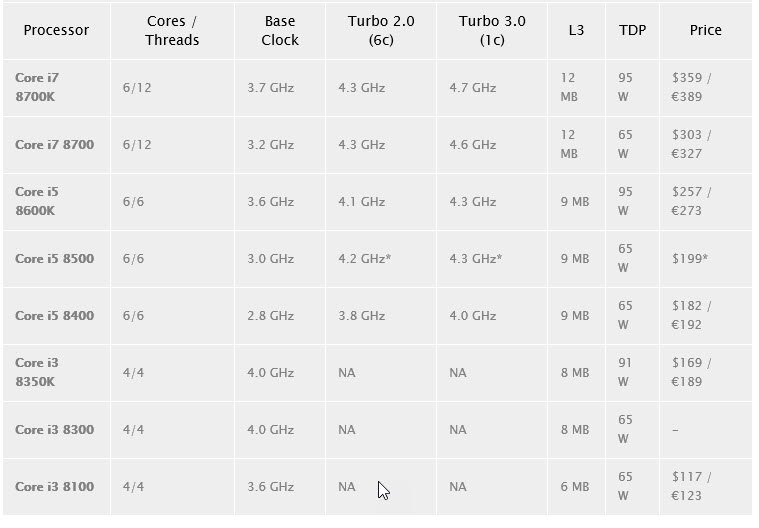Click the $359 / €389 price cell
The width and height of the screenshot is (759, 528).
(691, 87)
